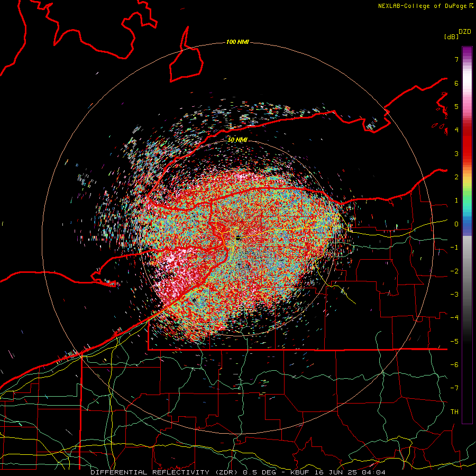Select the 4 tick on dB scale
This screenshot has width=476, height=476.
tap(456, 130)
